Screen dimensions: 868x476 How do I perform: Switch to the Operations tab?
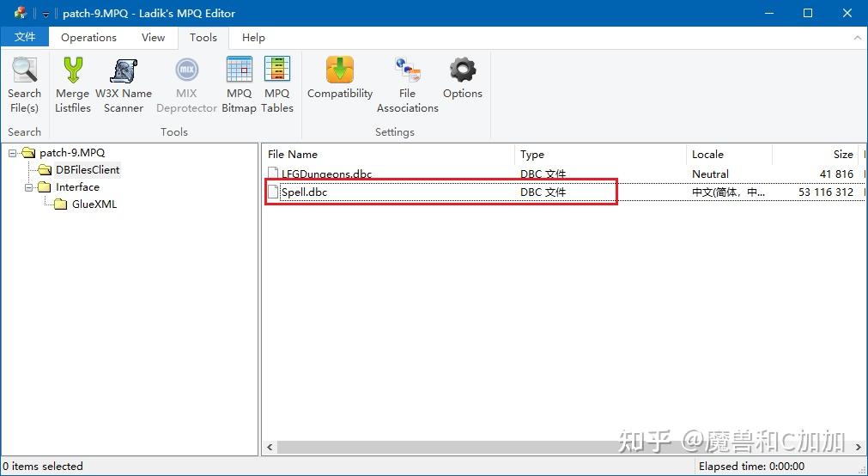pos(88,37)
